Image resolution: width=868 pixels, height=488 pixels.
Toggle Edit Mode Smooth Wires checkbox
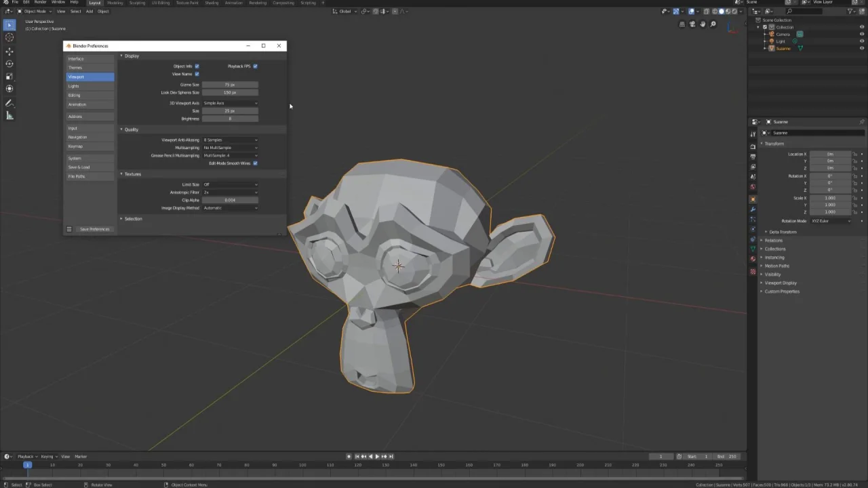click(255, 163)
